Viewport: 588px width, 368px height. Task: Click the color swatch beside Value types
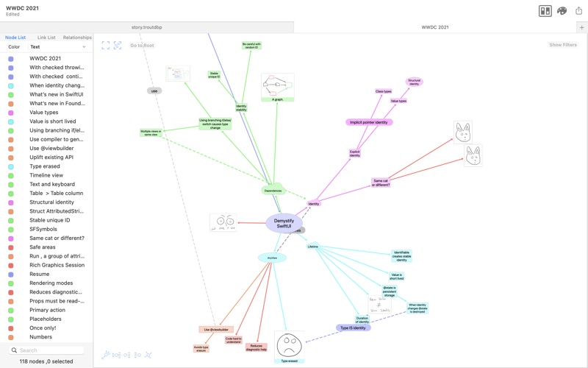tap(11, 113)
